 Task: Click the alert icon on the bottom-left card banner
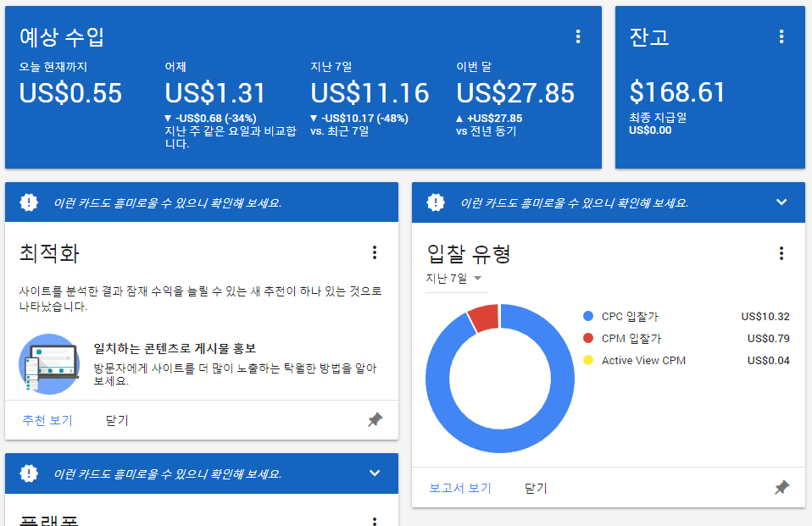[x=29, y=473]
